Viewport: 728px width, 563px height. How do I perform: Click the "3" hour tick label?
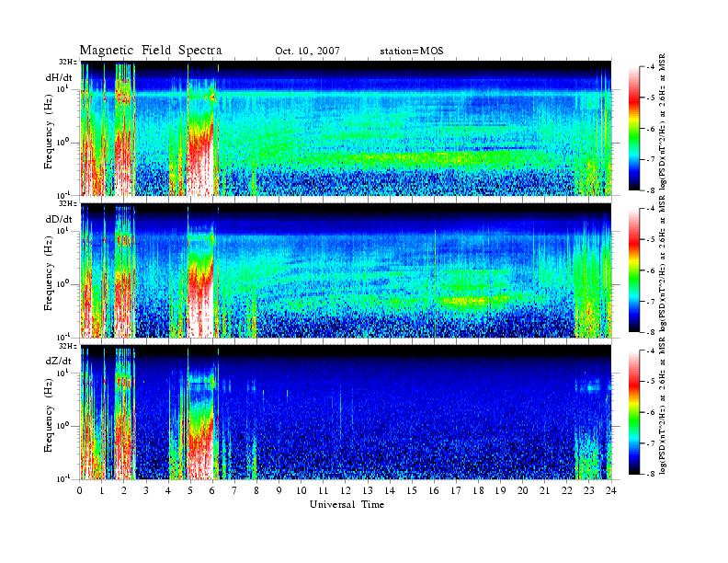pos(146,490)
